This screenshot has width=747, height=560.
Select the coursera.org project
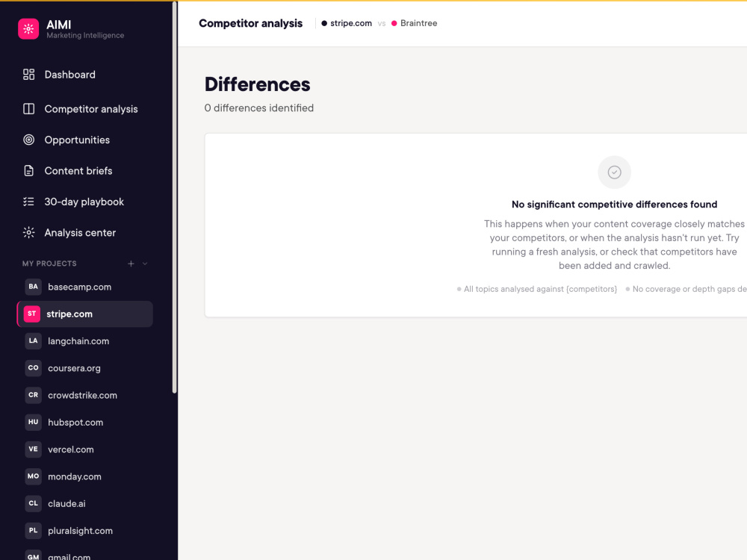click(x=84, y=369)
